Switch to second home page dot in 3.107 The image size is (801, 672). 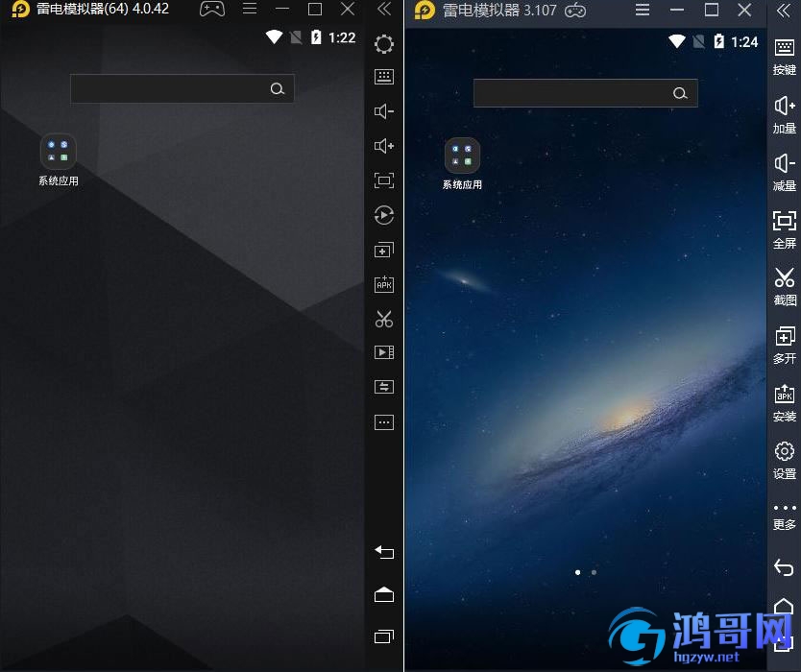pyautogui.click(x=594, y=572)
